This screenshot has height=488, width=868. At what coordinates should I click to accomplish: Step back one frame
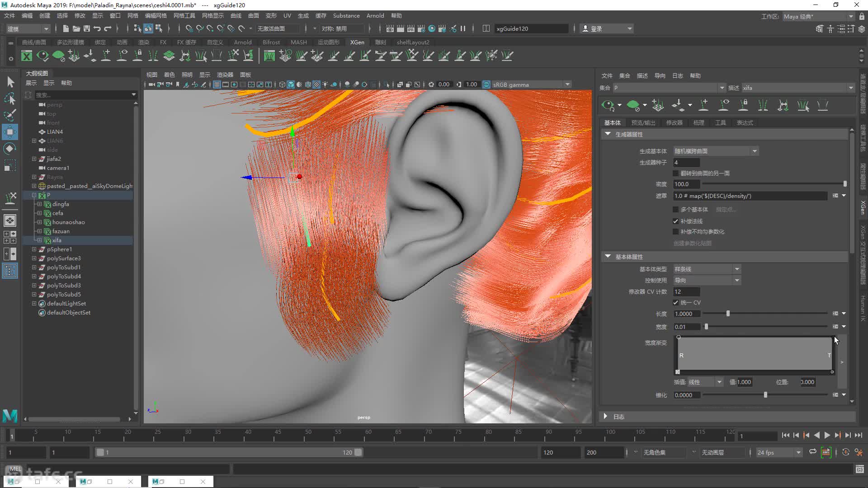click(796, 435)
